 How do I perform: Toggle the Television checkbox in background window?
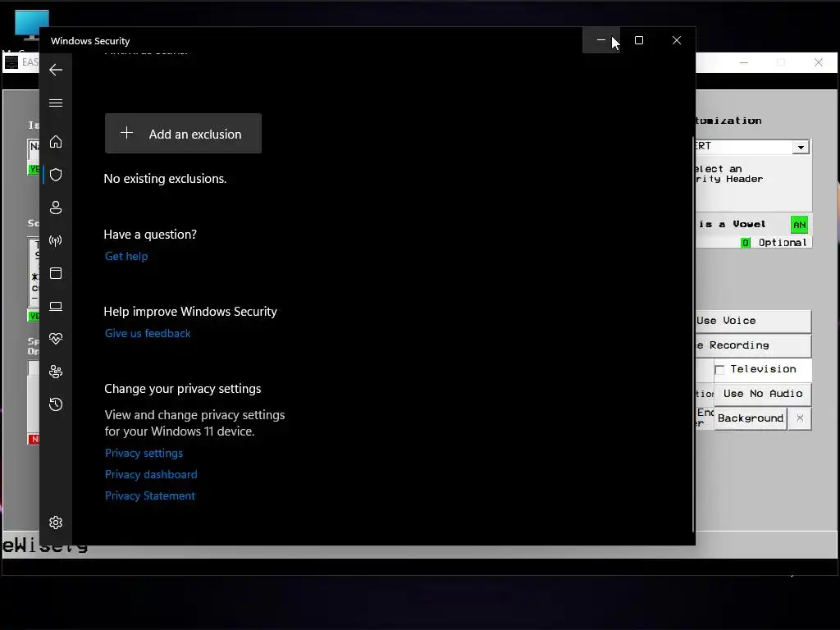pyautogui.click(x=719, y=370)
